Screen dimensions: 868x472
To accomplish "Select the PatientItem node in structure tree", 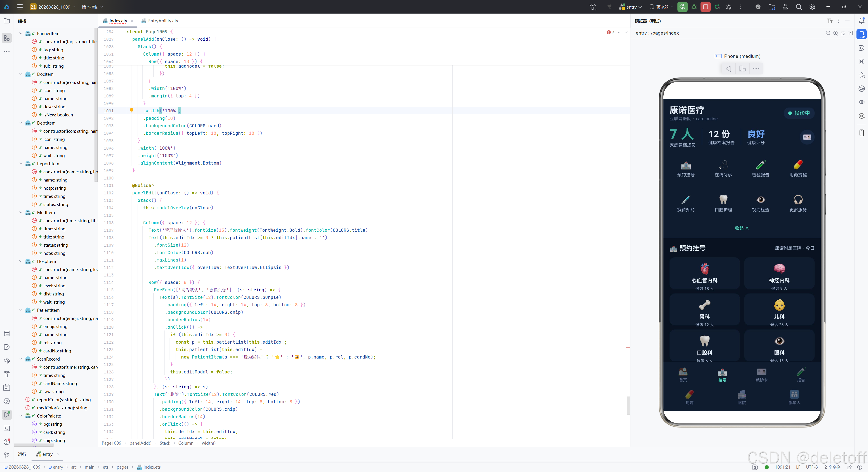I will tap(48, 310).
